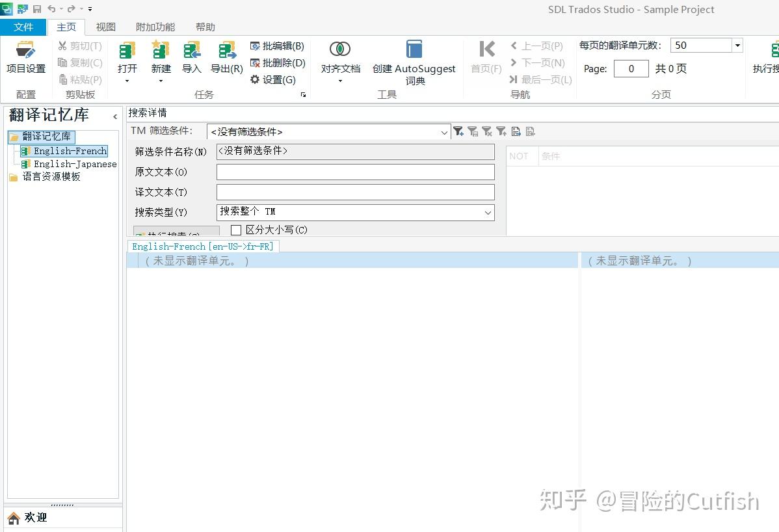Jump to first page using 首页 icon
The width and height of the screenshot is (779, 532).
pos(485,55)
